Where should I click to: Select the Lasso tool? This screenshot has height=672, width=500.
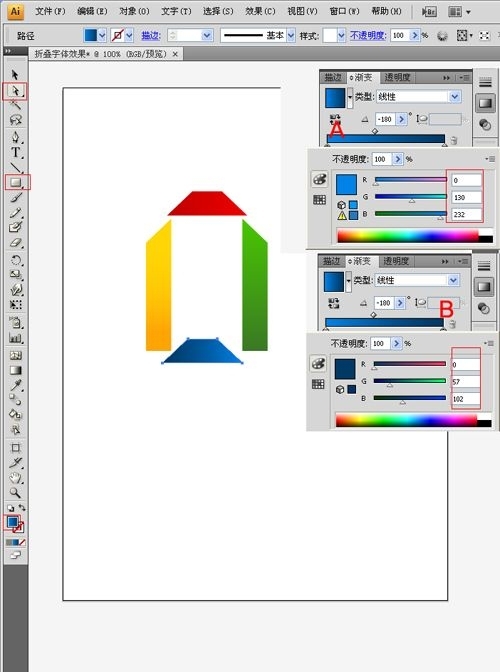(15, 119)
